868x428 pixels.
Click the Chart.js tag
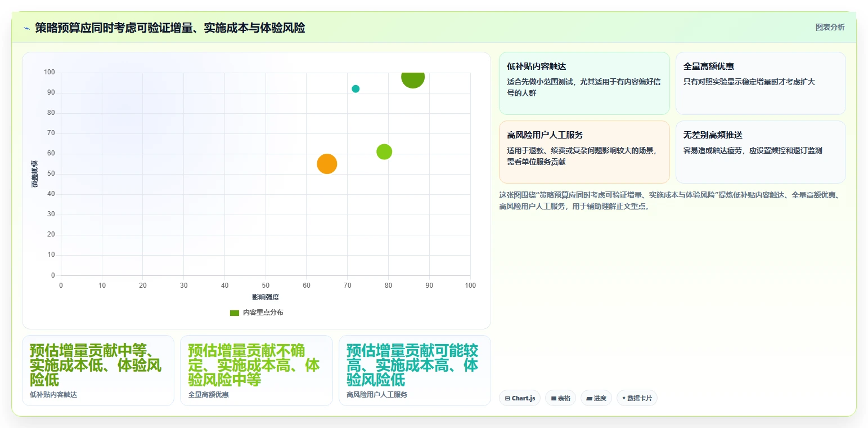tap(520, 398)
